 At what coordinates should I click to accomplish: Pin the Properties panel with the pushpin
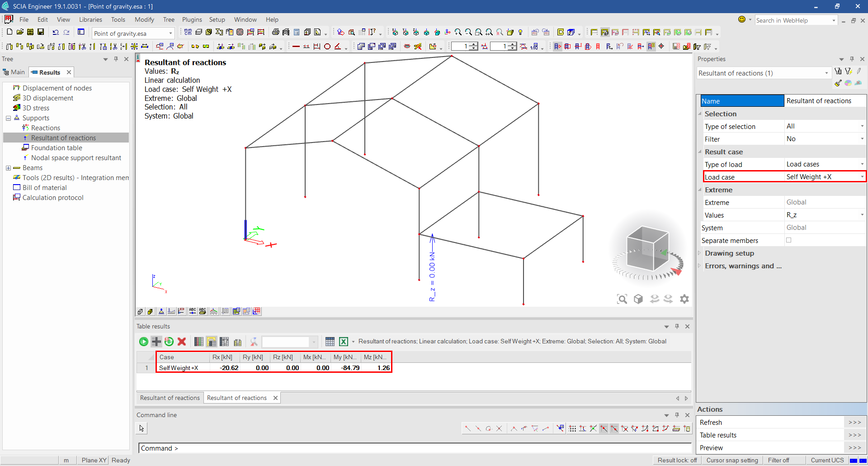pos(852,59)
